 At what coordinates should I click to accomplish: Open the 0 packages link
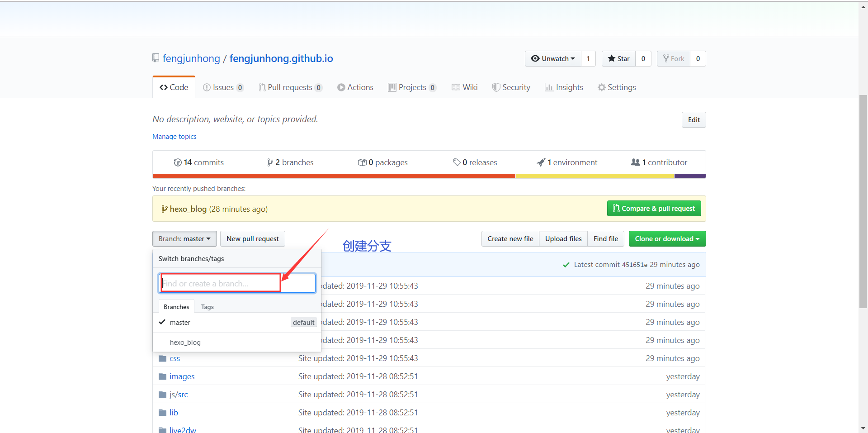click(383, 162)
